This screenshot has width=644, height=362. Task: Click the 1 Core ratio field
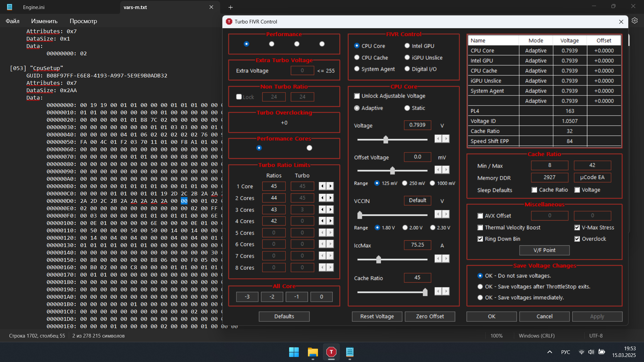click(x=274, y=186)
